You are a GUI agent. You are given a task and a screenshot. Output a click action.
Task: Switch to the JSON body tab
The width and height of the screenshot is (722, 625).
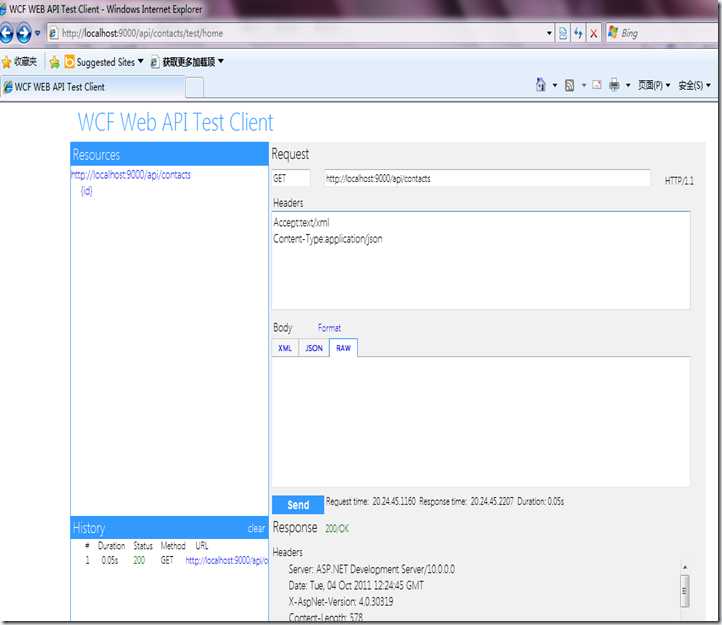click(314, 348)
